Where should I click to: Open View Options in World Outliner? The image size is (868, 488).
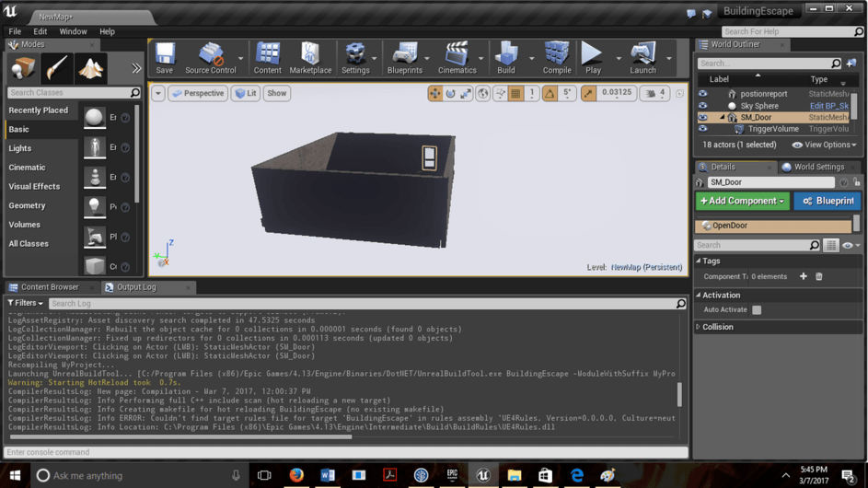pyautogui.click(x=824, y=145)
